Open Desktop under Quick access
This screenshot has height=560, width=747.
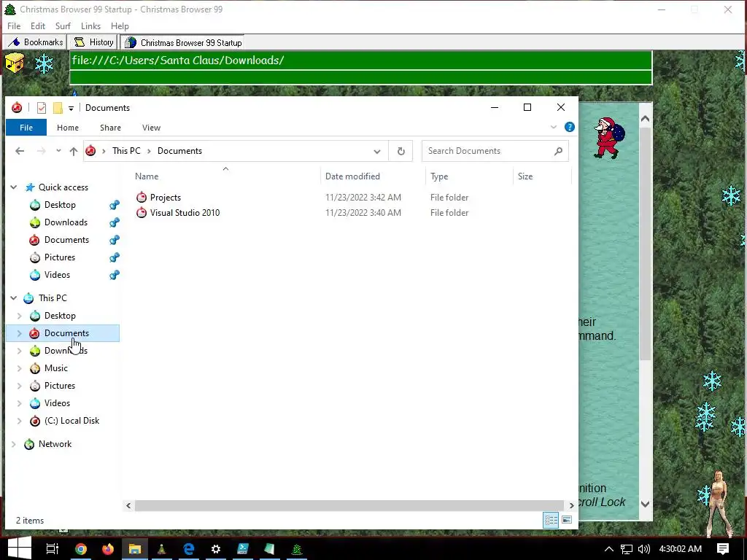(x=60, y=205)
